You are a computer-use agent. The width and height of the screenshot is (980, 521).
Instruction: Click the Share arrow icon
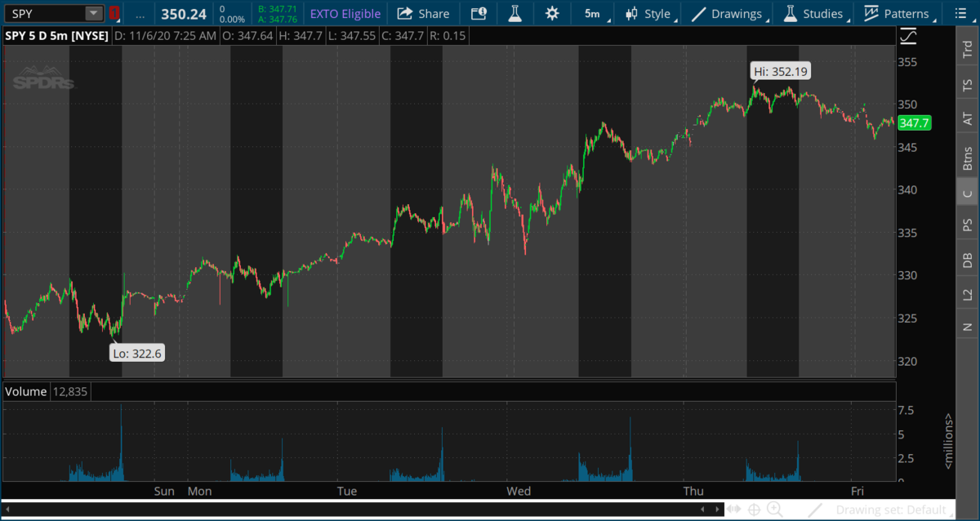click(x=404, y=14)
